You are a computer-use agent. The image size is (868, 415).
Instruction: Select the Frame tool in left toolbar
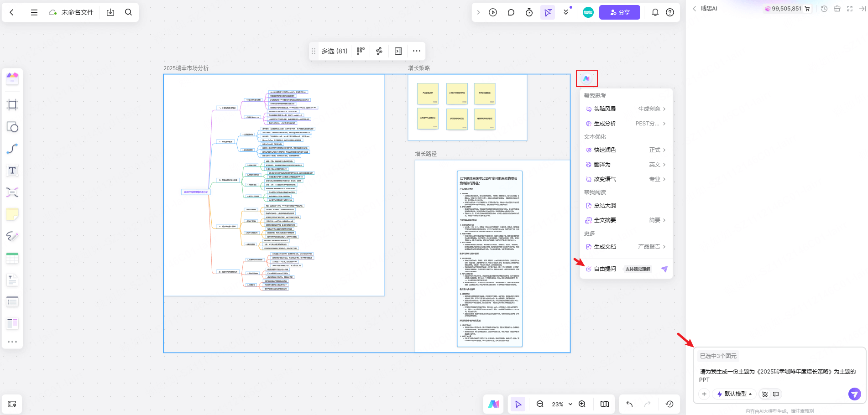pyautogui.click(x=12, y=105)
